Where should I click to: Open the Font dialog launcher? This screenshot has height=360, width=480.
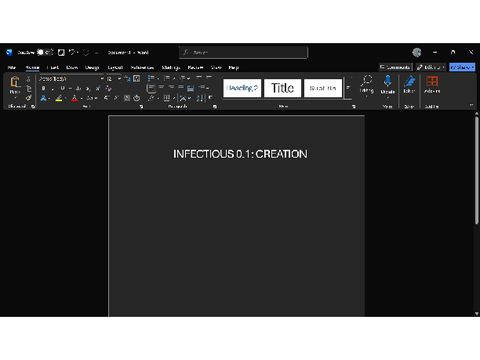(141, 107)
